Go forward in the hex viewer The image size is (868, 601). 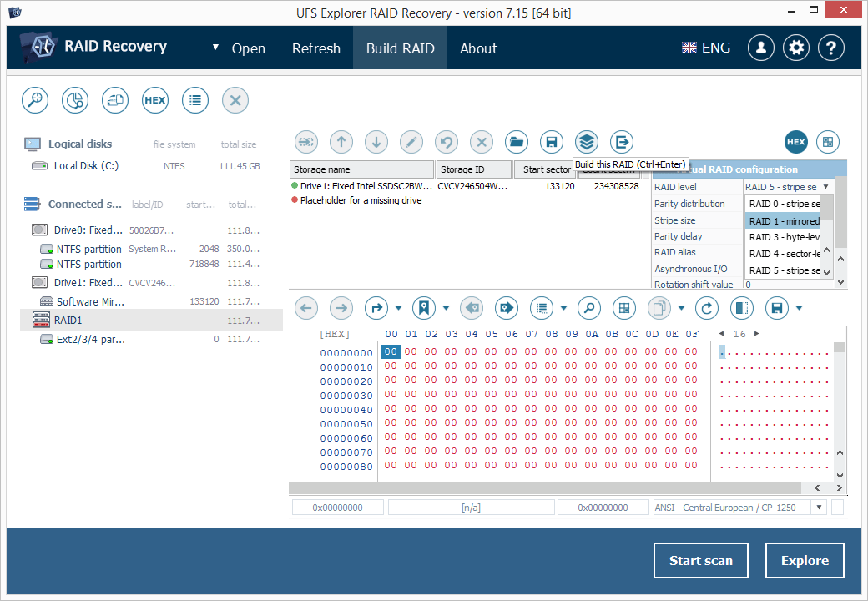(x=341, y=308)
